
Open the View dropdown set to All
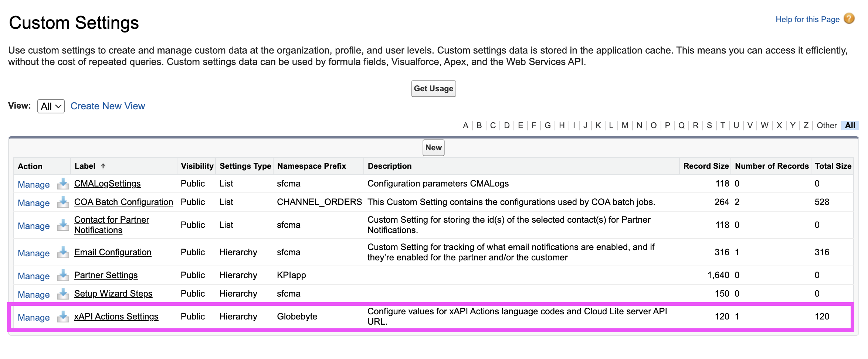(51, 106)
